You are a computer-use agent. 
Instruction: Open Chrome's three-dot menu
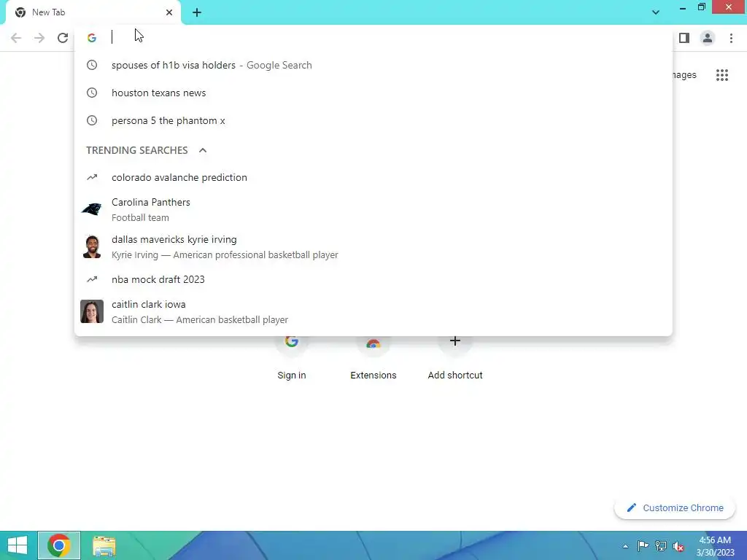tap(731, 38)
